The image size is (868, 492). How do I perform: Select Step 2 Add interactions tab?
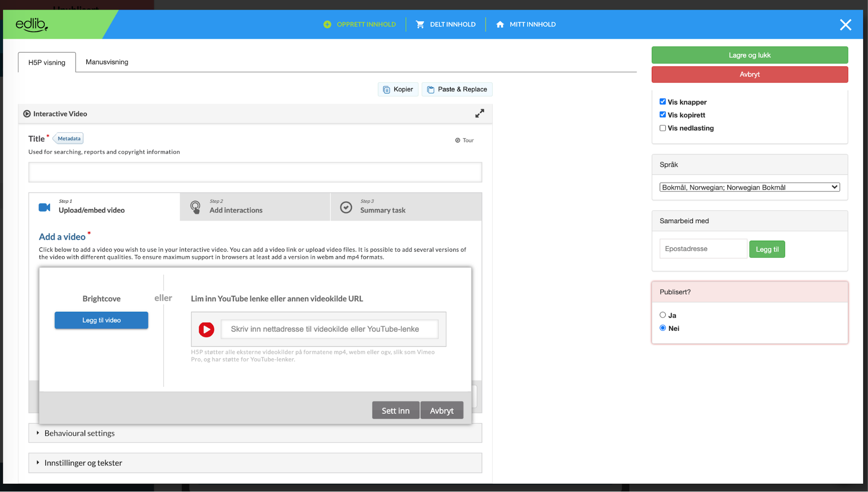click(255, 207)
